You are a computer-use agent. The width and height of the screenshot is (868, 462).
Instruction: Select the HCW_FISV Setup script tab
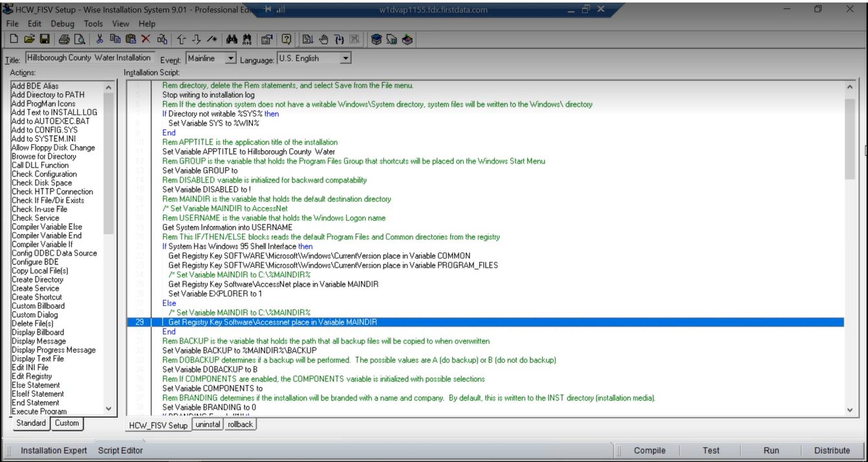[158, 425]
